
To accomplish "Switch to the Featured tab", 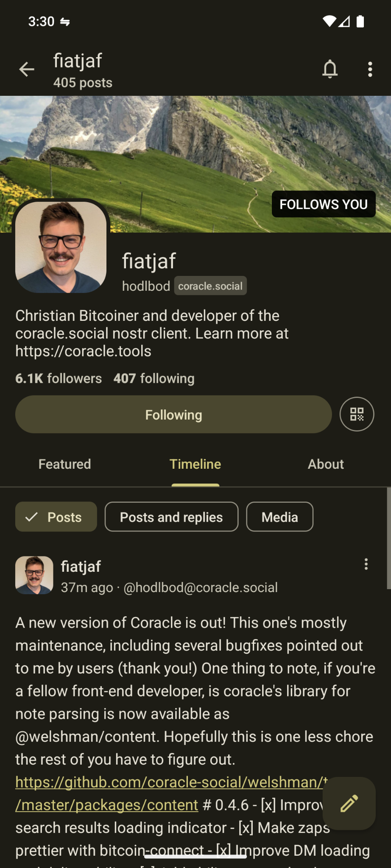I will pyautogui.click(x=64, y=464).
